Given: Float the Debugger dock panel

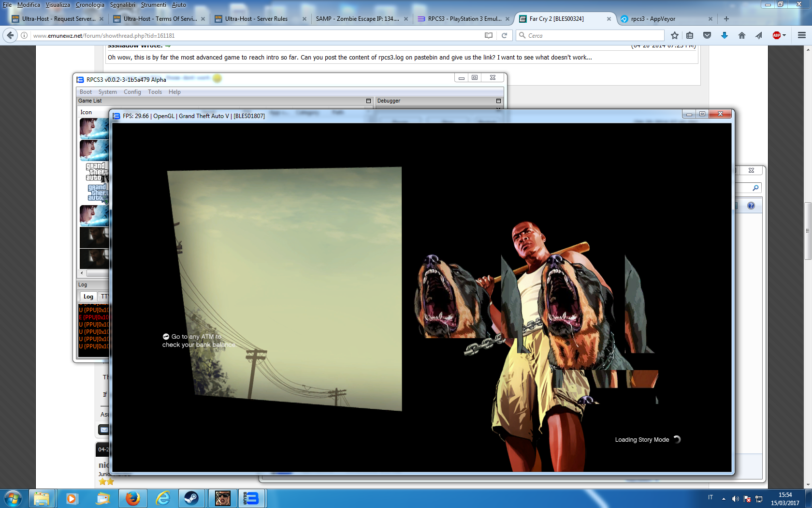Looking at the screenshot, I should click(x=498, y=101).
